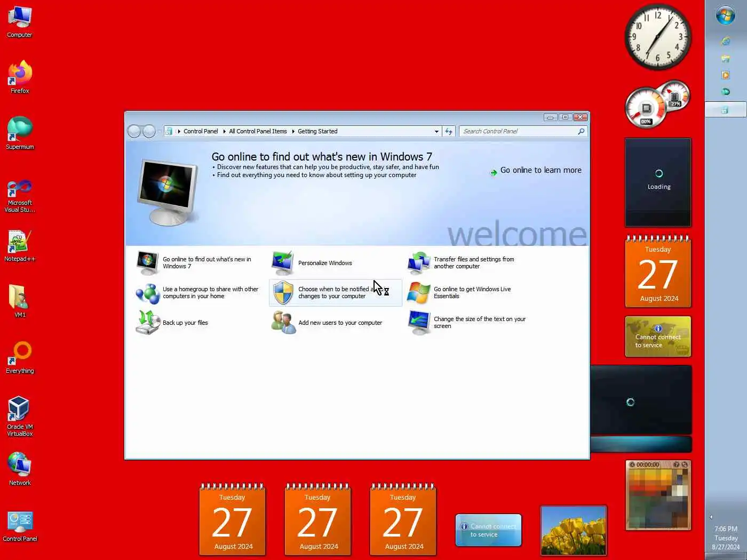Launch Internet Explorer from the taskbar

(726, 41)
